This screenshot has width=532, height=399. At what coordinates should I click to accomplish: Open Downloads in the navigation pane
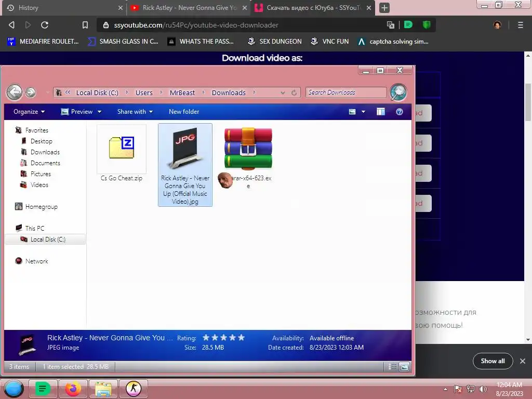[45, 152]
